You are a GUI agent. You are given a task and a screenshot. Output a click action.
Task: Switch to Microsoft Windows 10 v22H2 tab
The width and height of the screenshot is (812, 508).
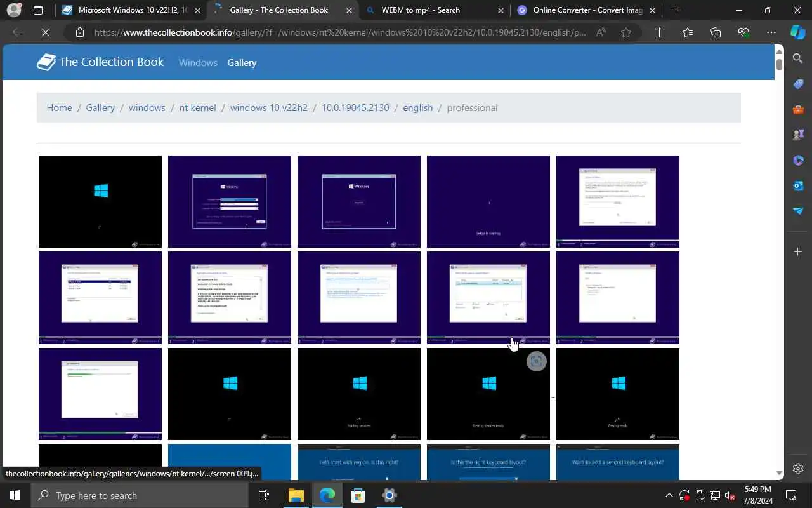pyautogui.click(x=131, y=10)
